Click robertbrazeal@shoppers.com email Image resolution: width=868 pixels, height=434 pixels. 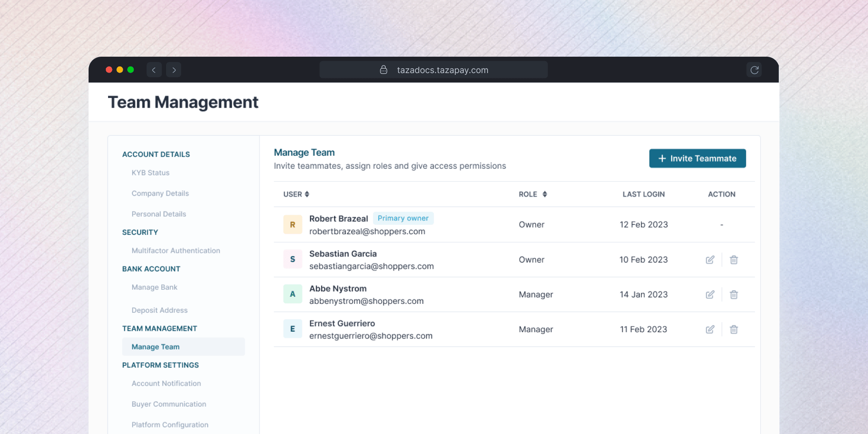coord(367,232)
